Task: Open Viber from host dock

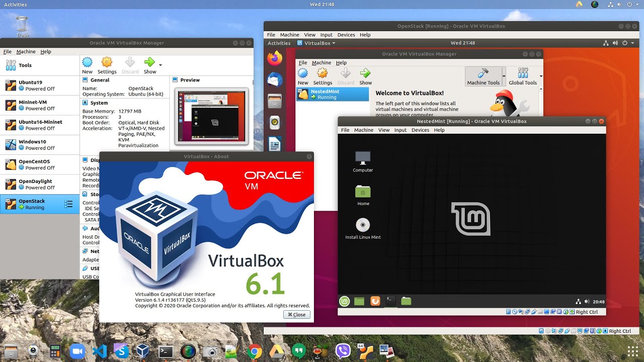Action: [343, 351]
